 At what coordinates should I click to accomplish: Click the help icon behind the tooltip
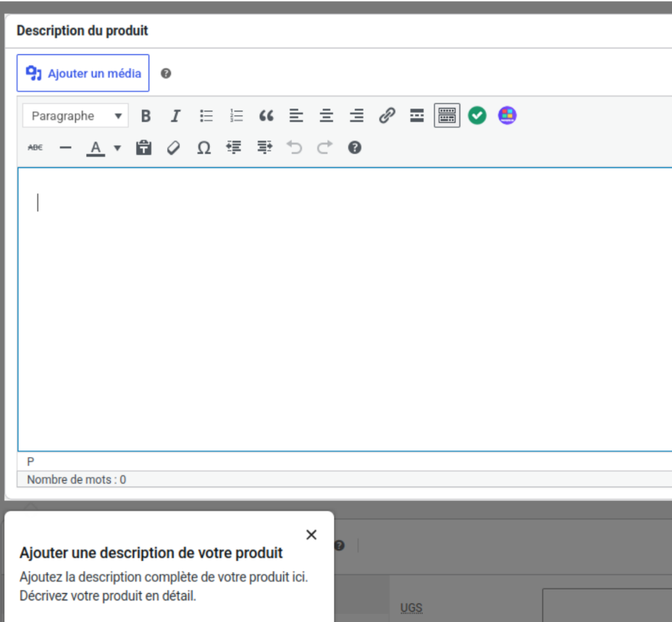[x=339, y=545]
